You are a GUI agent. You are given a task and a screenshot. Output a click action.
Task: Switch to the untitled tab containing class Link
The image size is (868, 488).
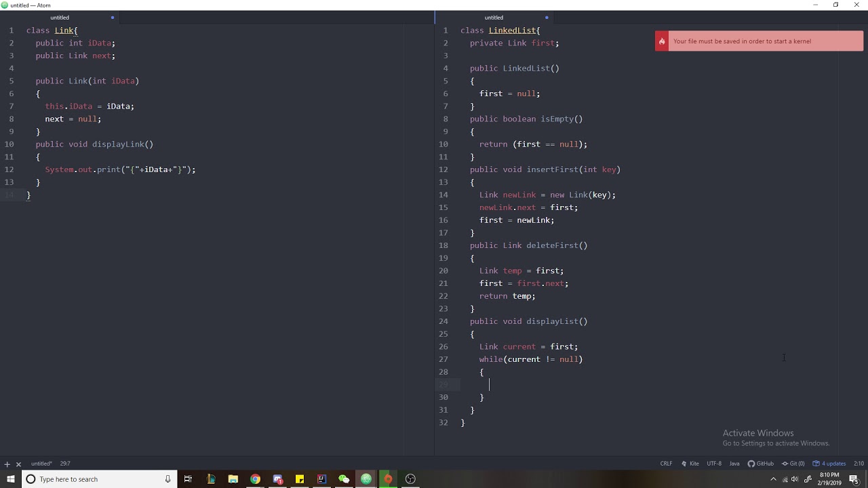[60, 18]
